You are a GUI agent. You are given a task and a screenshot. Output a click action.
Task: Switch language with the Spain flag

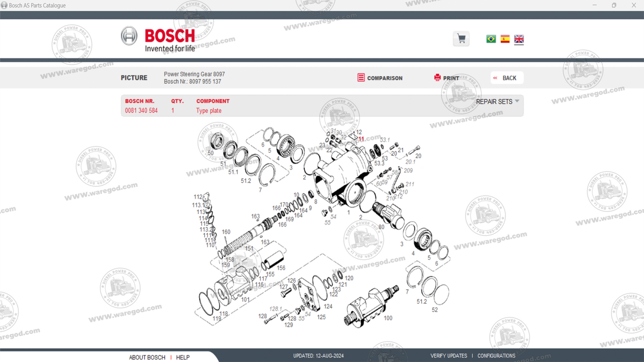pos(505,39)
